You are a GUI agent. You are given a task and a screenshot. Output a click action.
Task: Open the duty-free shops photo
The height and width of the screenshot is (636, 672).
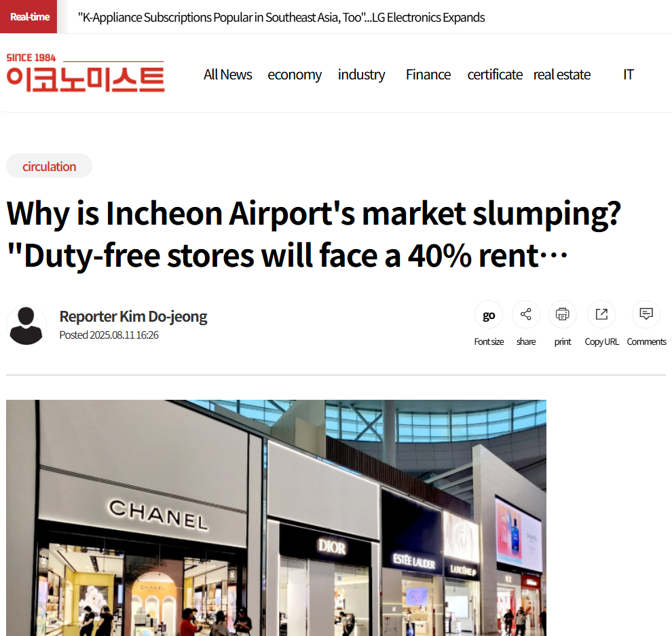click(x=276, y=518)
